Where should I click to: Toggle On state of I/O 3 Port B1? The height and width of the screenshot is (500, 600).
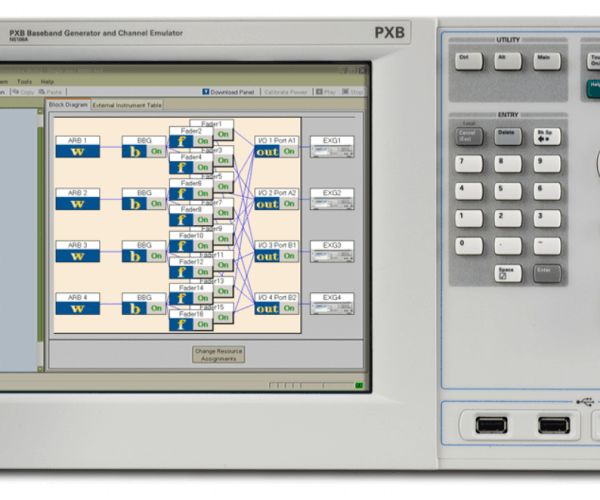tap(289, 256)
